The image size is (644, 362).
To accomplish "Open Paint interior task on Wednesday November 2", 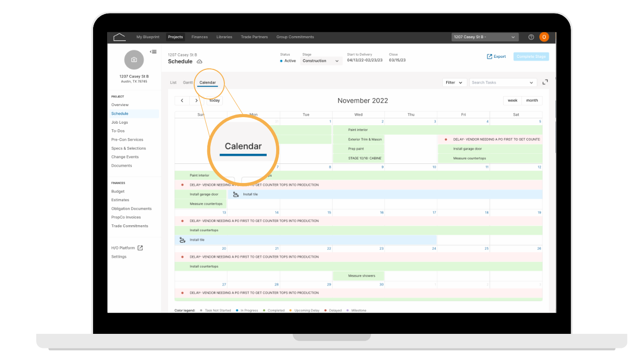I will point(438,130).
